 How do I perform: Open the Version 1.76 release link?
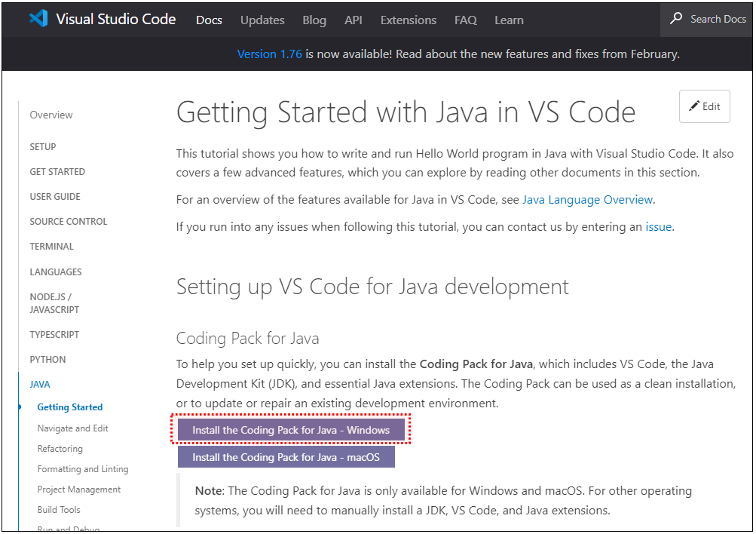(269, 54)
